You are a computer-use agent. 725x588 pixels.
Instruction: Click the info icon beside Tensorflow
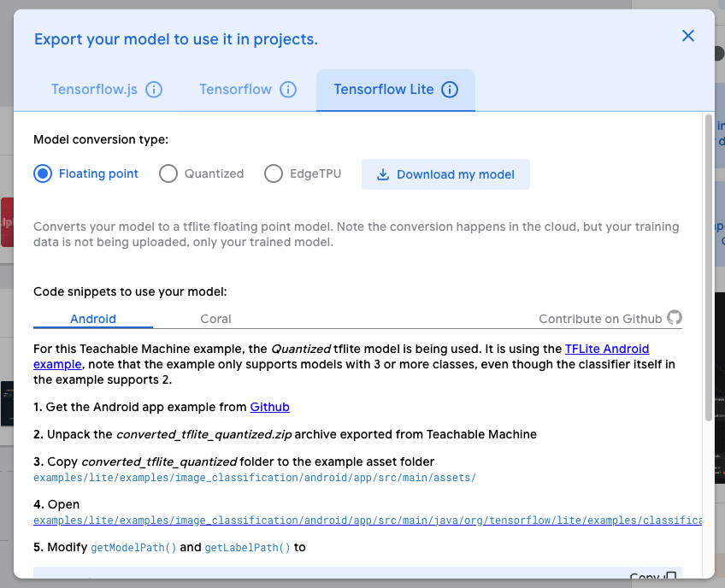tap(288, 89)
